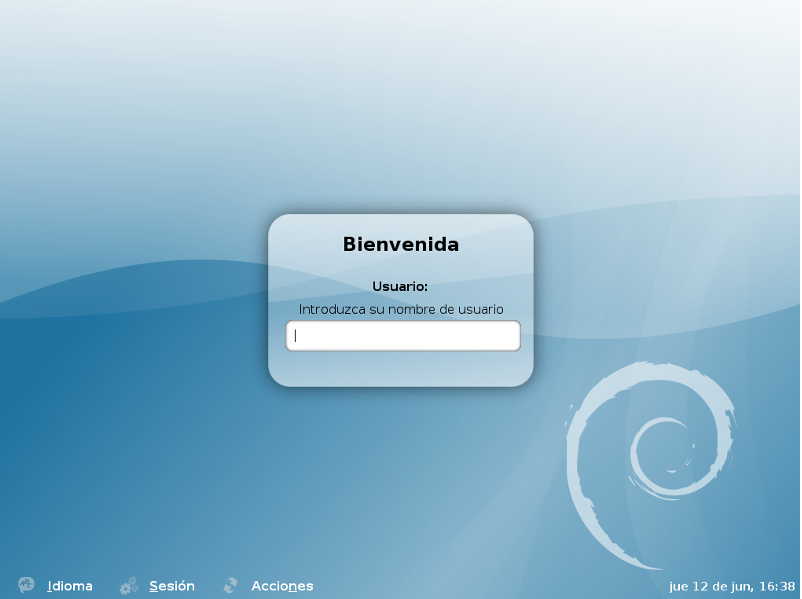The image size is (802, 599).
Task: Click the Bienvenida dialog title
Action: click(401, 243)
